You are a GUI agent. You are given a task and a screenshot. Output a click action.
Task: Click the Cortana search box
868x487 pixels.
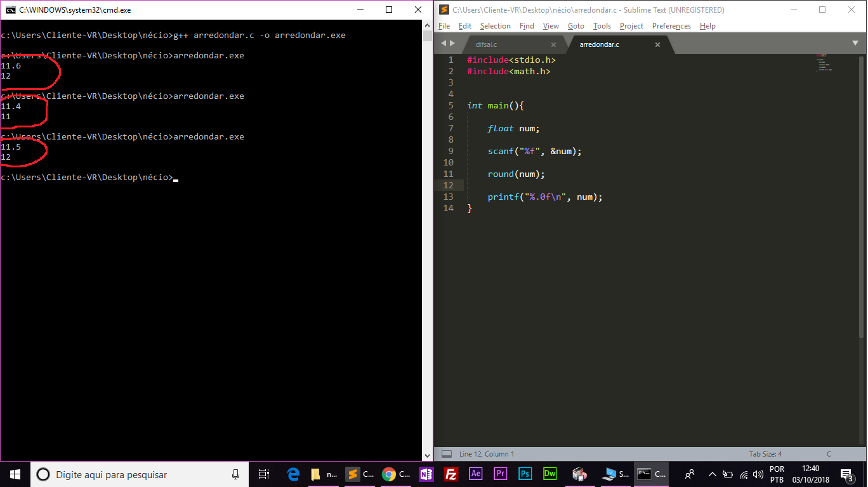point(140,474)
